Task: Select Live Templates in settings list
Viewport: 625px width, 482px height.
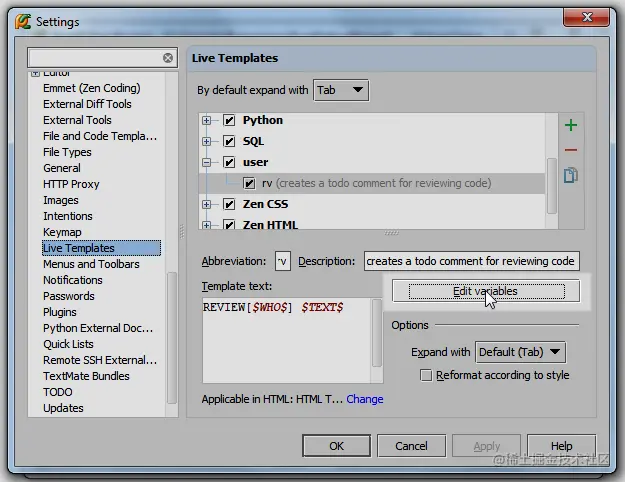Action: (101, 248)
